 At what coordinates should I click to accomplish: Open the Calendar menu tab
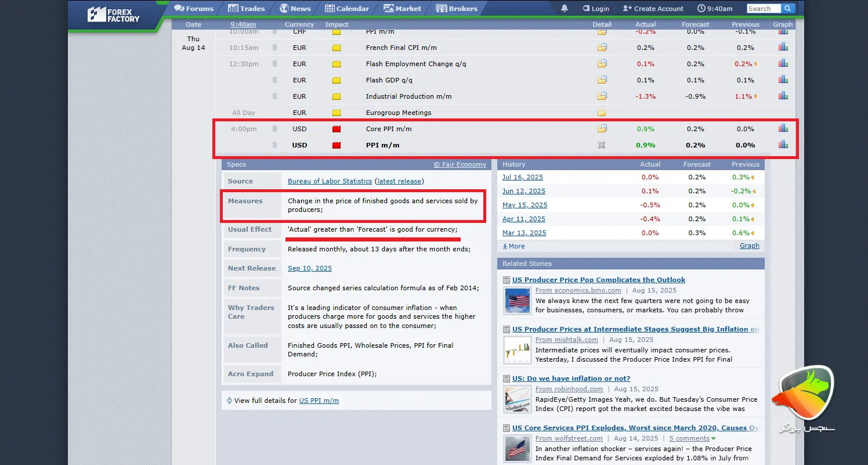pyautogui.click(x=346, y=9)
